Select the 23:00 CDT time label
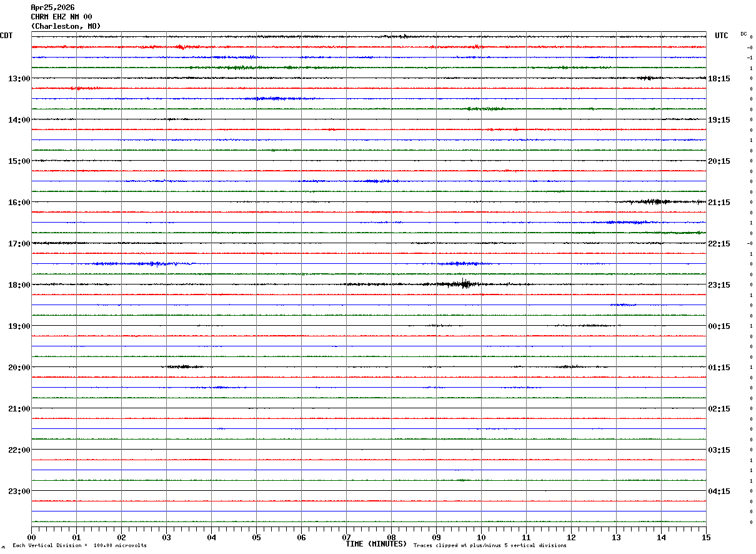Viewport: 756px width, 554px height. point(19,491)
